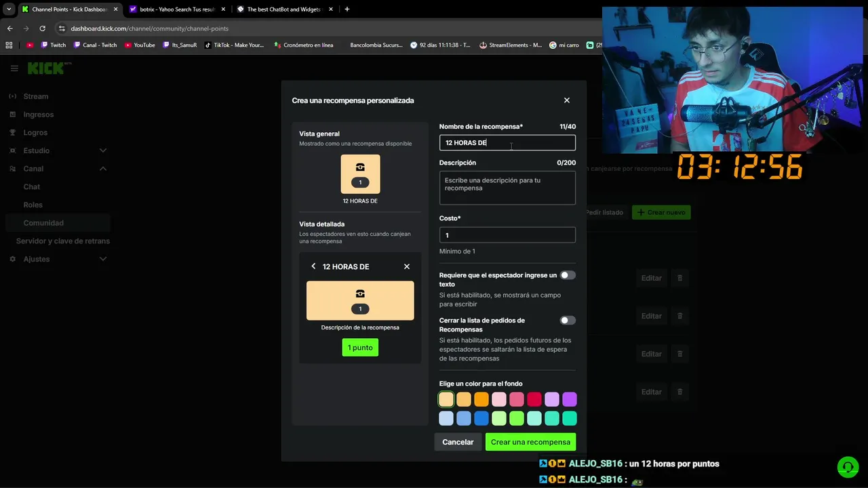Image resolution: width=868 pixels, height=488 pixels.
Task: Click the last reward trash icon
Action: point(680,392)
